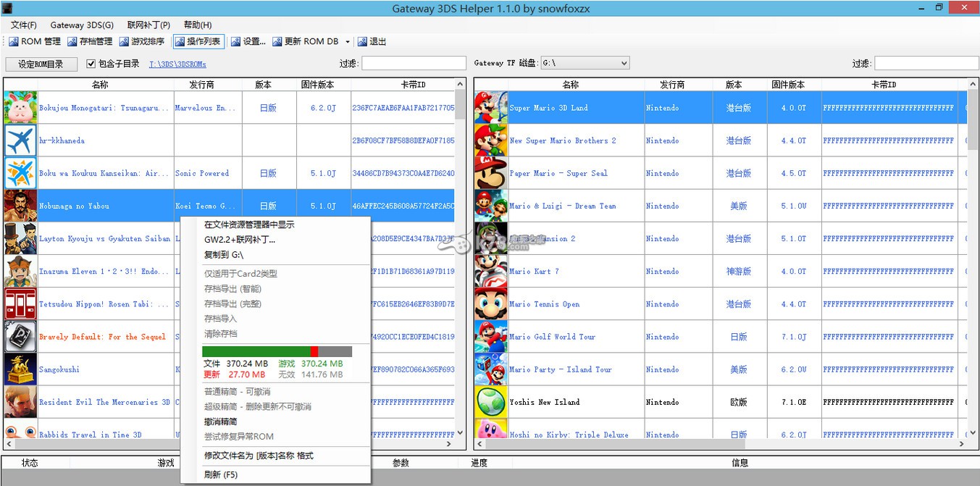The height and width of the screenshot is (486, 980).
Task: Click Inazuma Eleven game icon
Action: (20, 271)
